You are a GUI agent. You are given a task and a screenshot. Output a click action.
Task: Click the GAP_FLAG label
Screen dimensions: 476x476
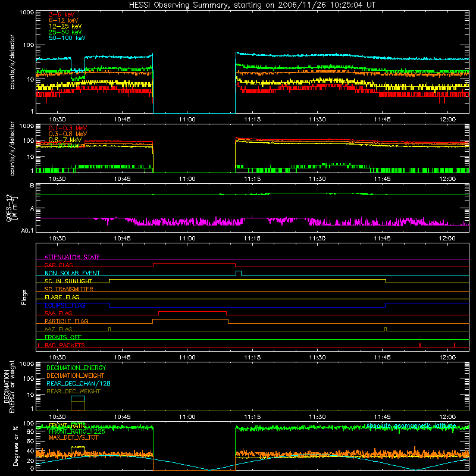[58, 265]
